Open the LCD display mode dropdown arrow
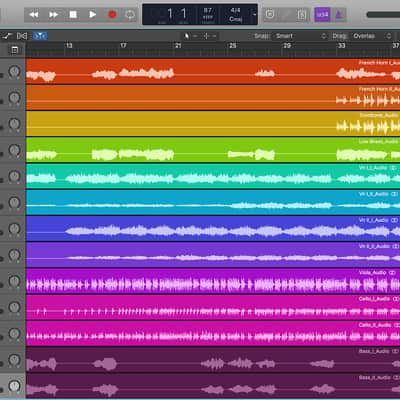This screenshot has height=400, width=400. point(254,15)
